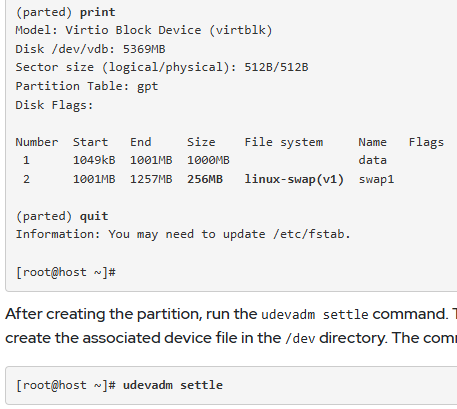Click the 'Size' column header
This screenshot has height=409, width=457.
tap(201, 142)
